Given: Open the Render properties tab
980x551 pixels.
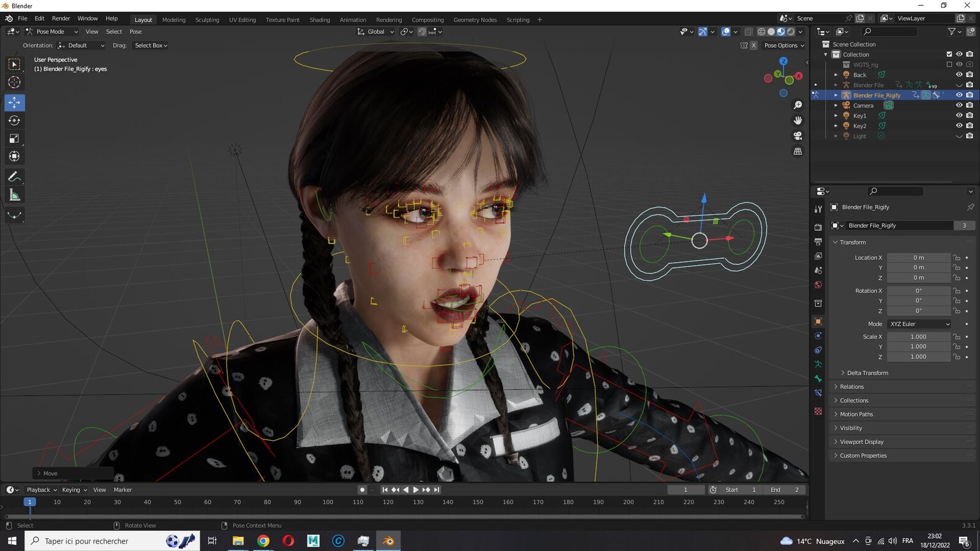Looking at the screenshot, I should [x=818, y=227].
